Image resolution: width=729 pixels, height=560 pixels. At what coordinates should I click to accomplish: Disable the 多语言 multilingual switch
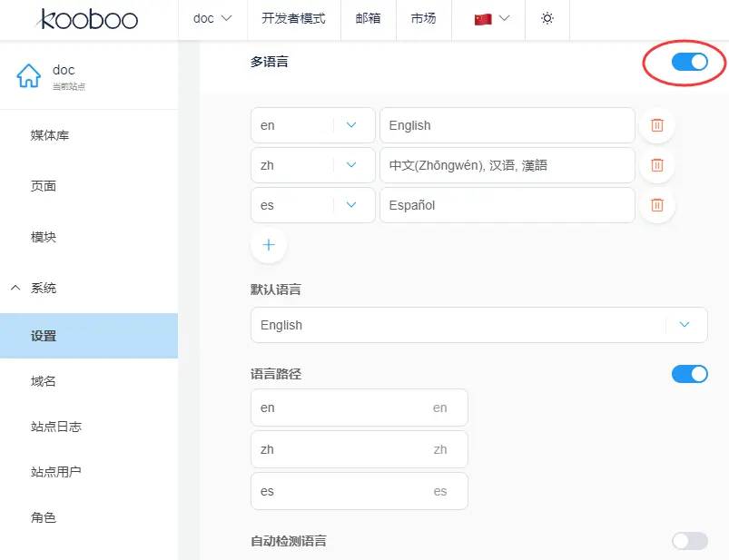[689, 62]
